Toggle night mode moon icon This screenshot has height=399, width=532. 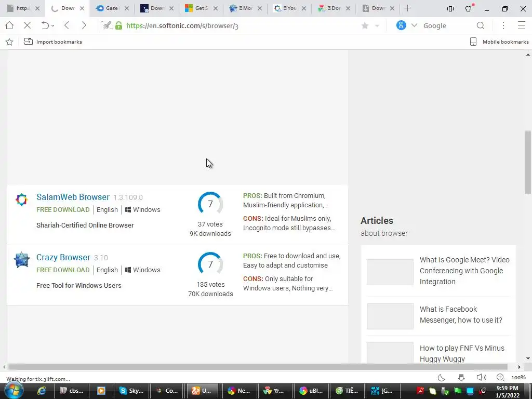coord(442,377)
